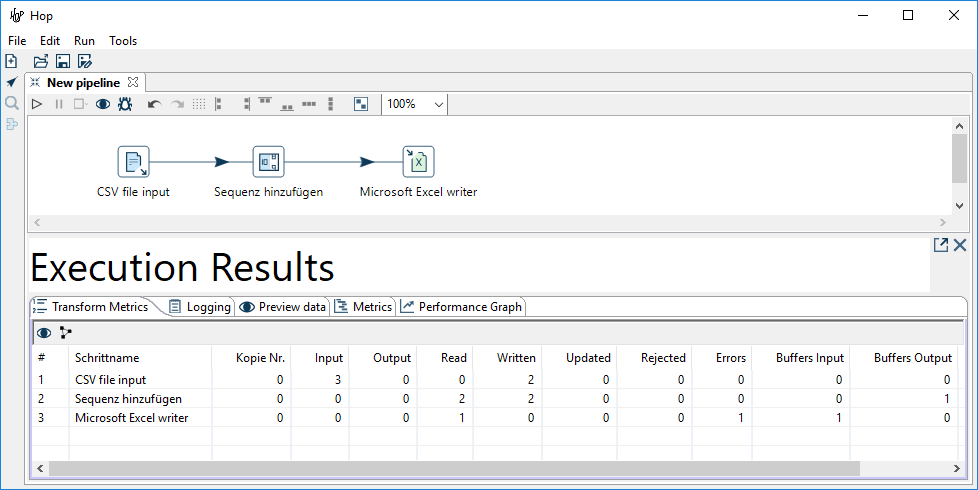Open the data orchestration perspective arrow icon
Screen dimensions: 978x490
click(x=11, y=82)
